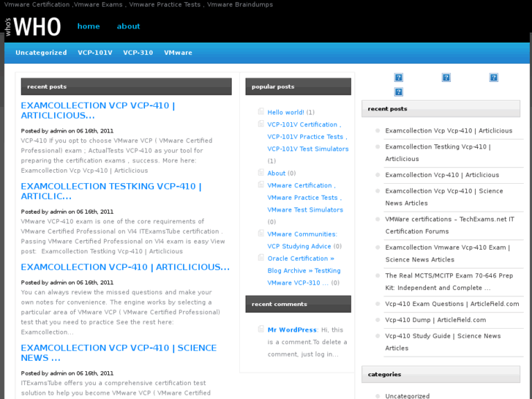Open the home navigation link

coord(89,26)
